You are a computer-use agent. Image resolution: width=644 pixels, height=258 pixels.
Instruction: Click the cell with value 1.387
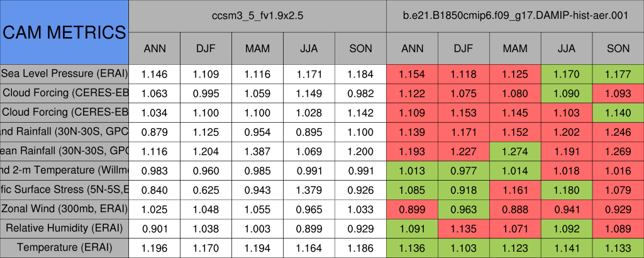coord(258,151)
